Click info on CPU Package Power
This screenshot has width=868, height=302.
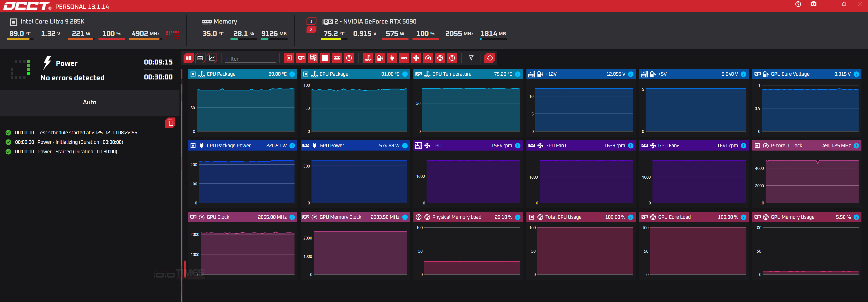click(292, 145)
